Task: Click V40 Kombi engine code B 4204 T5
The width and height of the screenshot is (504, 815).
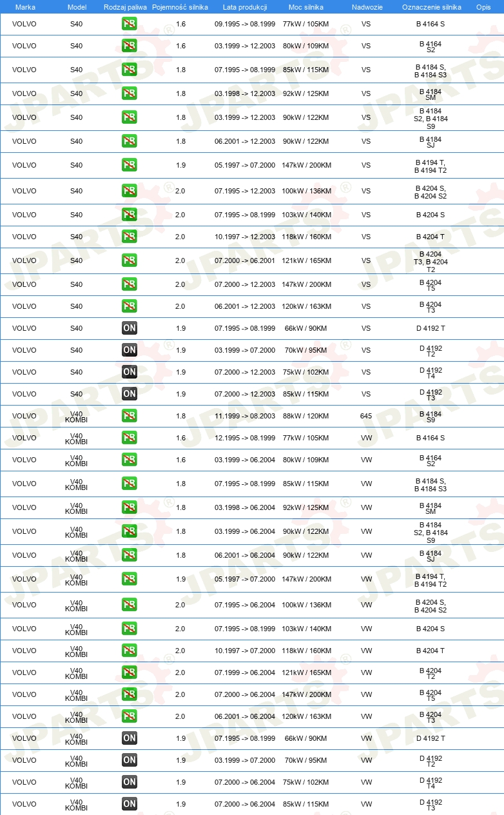Action: pos(431,694)
